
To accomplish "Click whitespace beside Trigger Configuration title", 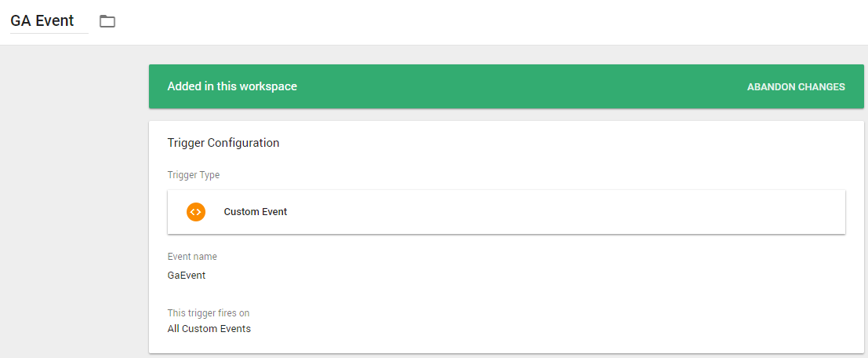I will (x=554, y=143).
